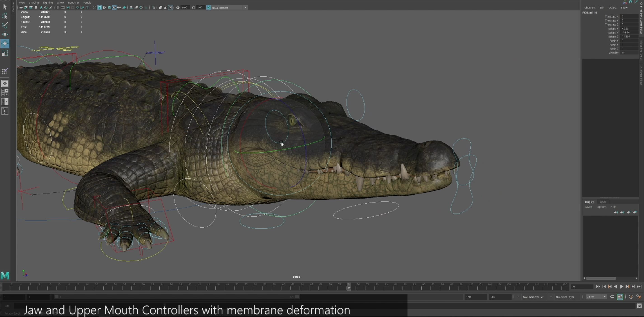Click the exposure icon
Viewport: 644px width, 317px height.
click(178, 7)
